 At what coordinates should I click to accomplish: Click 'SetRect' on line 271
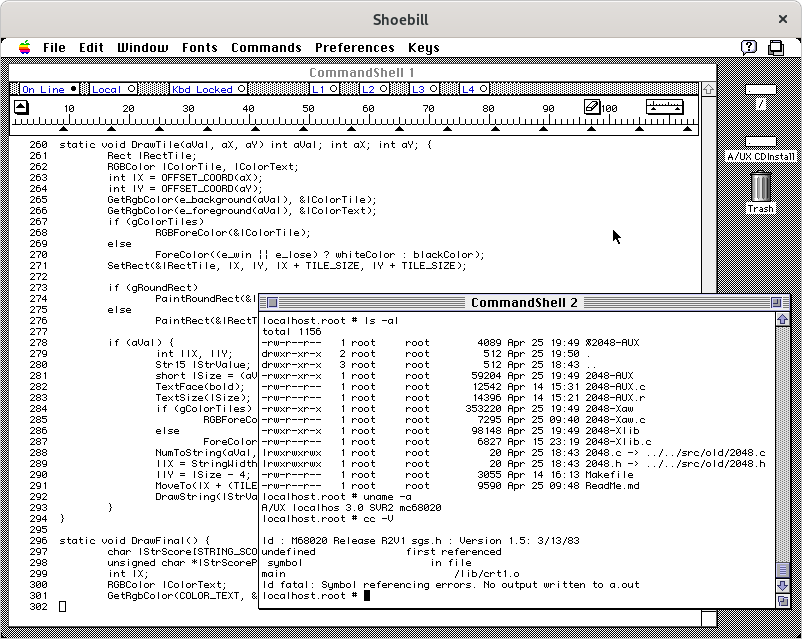(128, 266)
